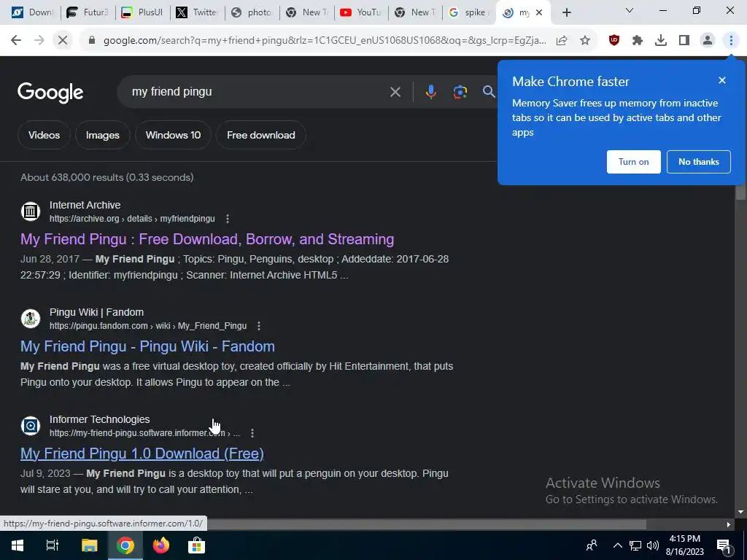Open Firefox from the taskbar
Image resolution: width=747 pixels, height=560 pixels.
click(x=161, y=545)
